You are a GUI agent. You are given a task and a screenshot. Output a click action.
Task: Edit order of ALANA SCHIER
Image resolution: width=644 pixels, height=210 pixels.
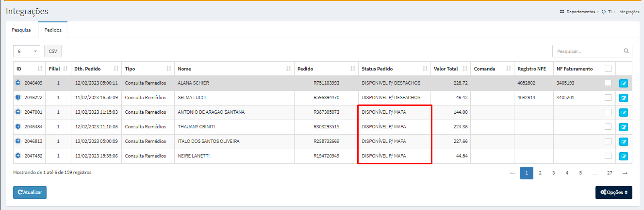point(624,84)
